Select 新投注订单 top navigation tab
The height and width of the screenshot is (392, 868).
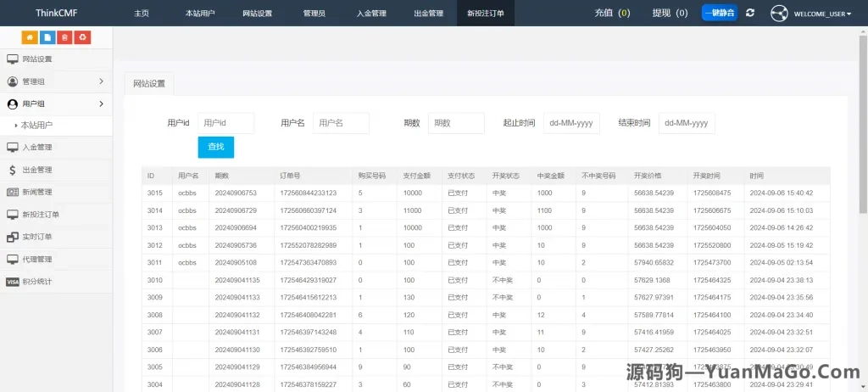click(486, 14)
